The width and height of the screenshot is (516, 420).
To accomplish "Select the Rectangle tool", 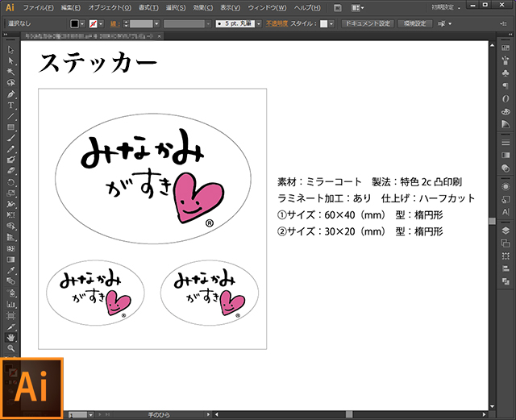I will pos(10,127).
